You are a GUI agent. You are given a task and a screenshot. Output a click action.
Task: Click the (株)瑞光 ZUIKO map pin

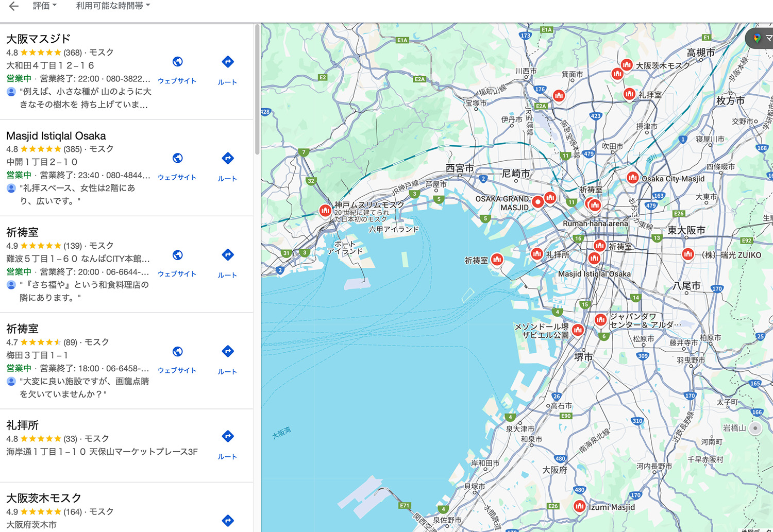pos(688,254)
